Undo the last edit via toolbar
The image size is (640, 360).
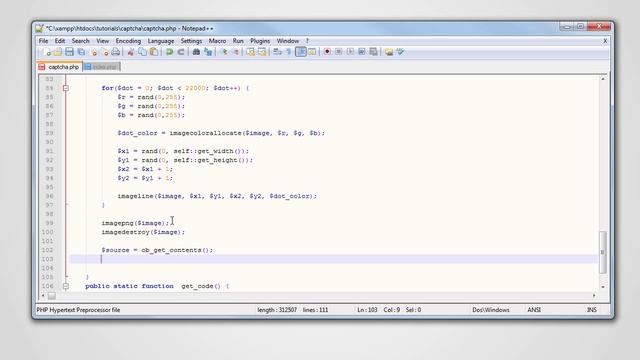[169, 52]
